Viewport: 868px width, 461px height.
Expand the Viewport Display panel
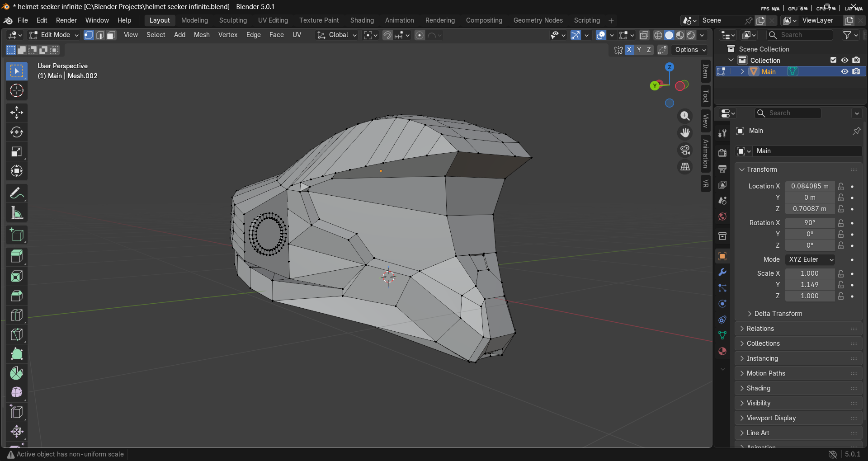(771, 418)
